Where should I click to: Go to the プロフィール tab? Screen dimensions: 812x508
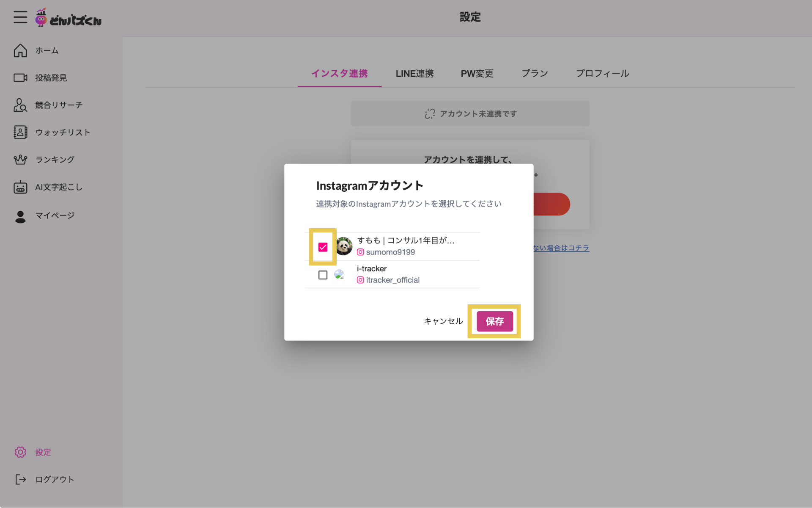point(602,74)
